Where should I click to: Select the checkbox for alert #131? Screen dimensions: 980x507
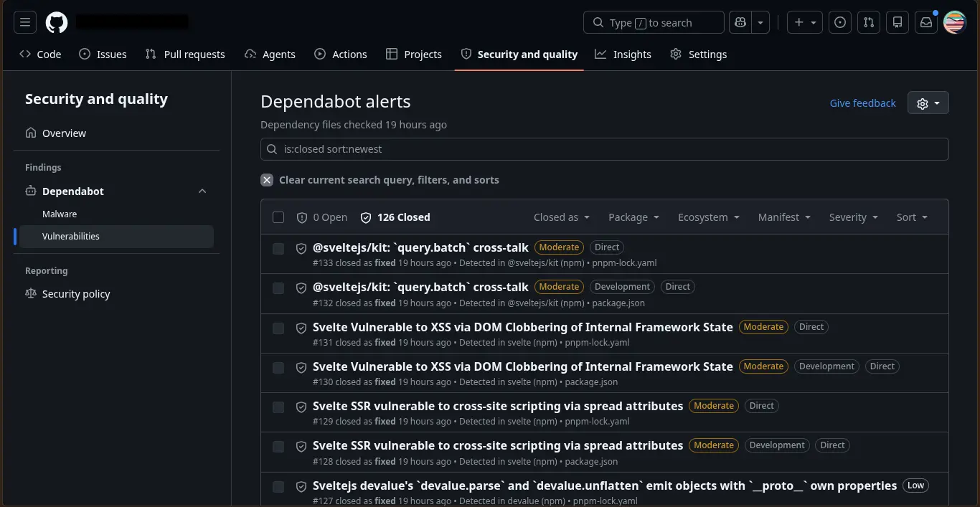278,328
